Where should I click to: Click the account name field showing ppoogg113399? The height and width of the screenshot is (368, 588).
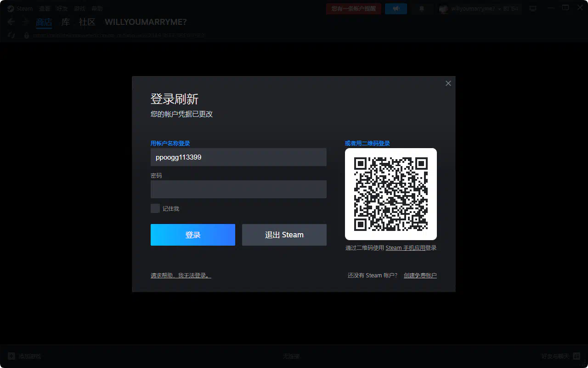(238, 157)
